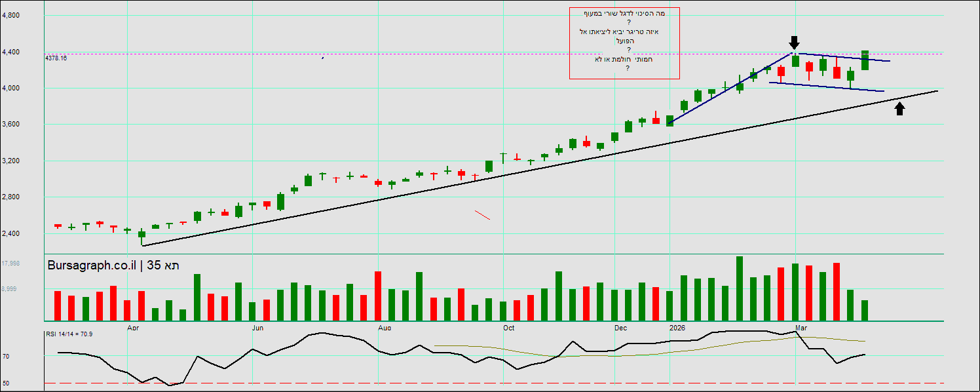
Task: Click the RSI 70 level label
Action: (7, 357)
